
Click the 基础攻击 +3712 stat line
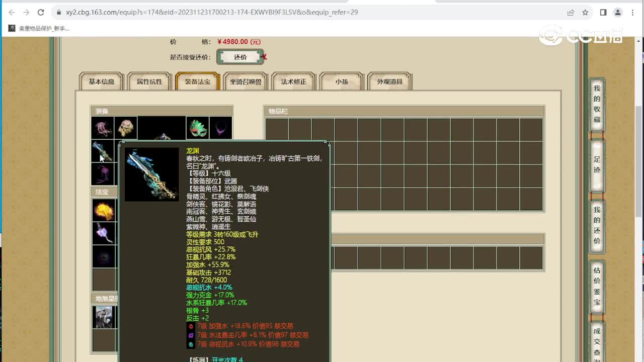click(x=208, y=272)
